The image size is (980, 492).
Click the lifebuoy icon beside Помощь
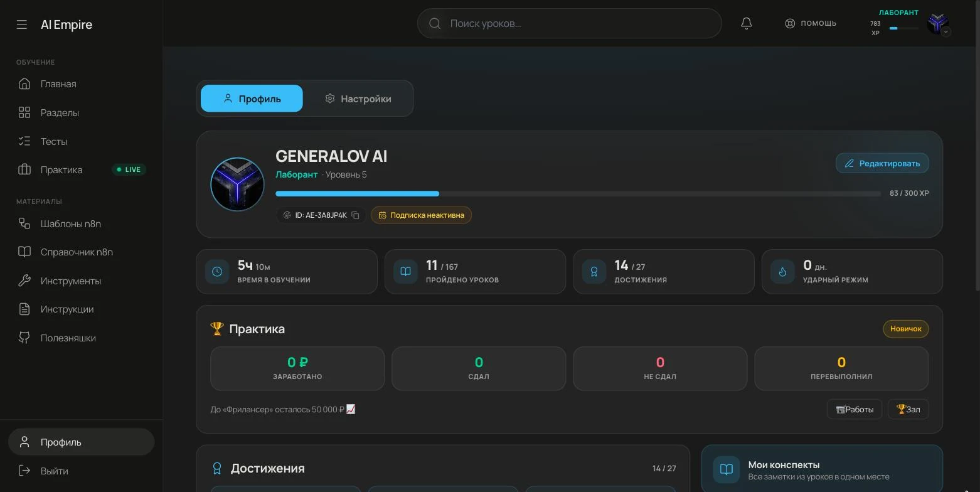790,23
